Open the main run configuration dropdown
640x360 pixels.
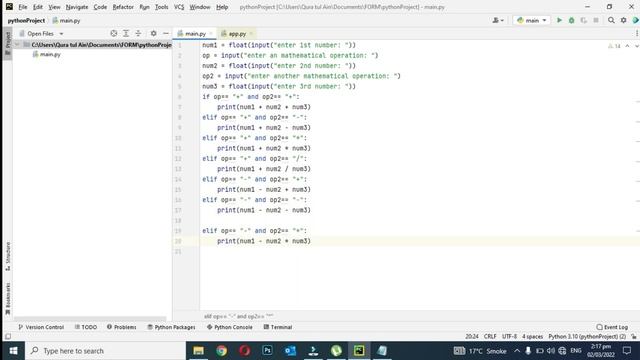[531, 20]
